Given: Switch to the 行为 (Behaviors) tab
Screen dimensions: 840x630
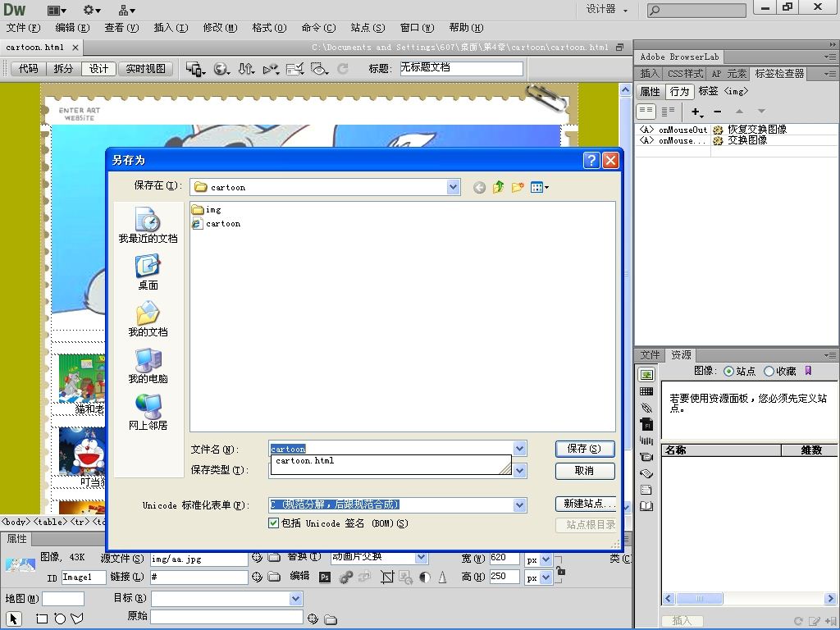Looking at the screenshot, I should tap(679, 92).
